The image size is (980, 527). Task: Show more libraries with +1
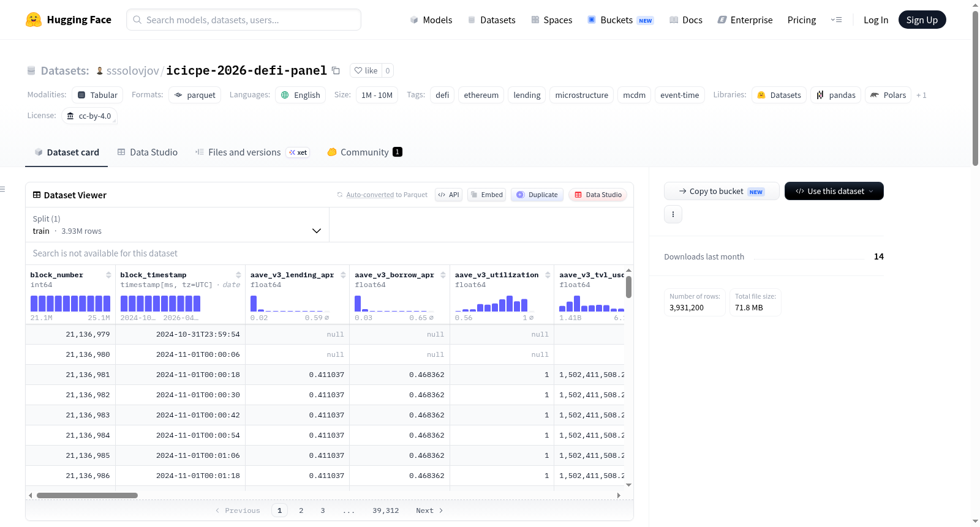(x=921, y=95)
